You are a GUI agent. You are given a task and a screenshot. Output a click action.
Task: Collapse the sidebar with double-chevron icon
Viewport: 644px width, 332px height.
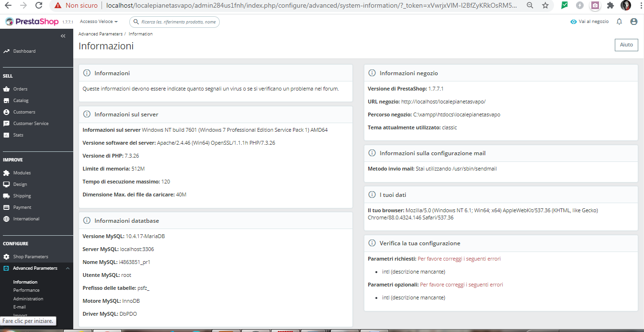(63, 36)
